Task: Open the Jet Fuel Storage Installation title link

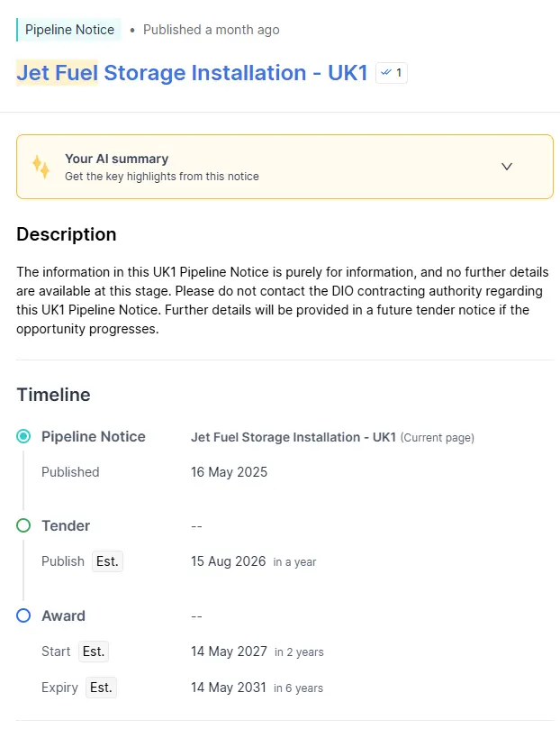Action: [x=193, y=73]
